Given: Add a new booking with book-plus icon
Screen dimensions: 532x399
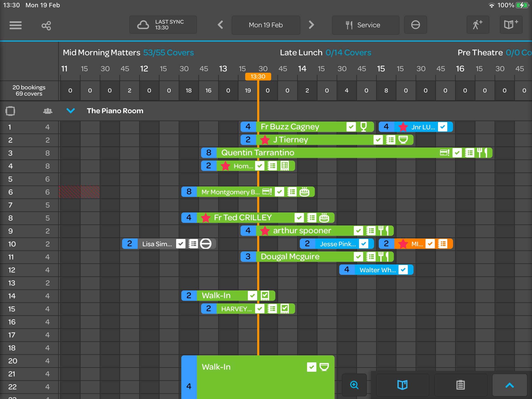Looking at the screenshot, I should [x=511, y=25].
